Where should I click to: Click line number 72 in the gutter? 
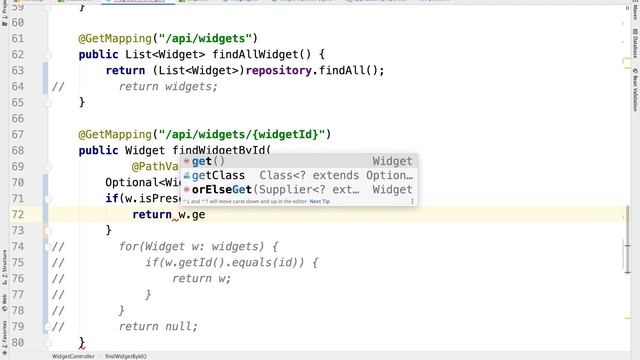point(18,215)
